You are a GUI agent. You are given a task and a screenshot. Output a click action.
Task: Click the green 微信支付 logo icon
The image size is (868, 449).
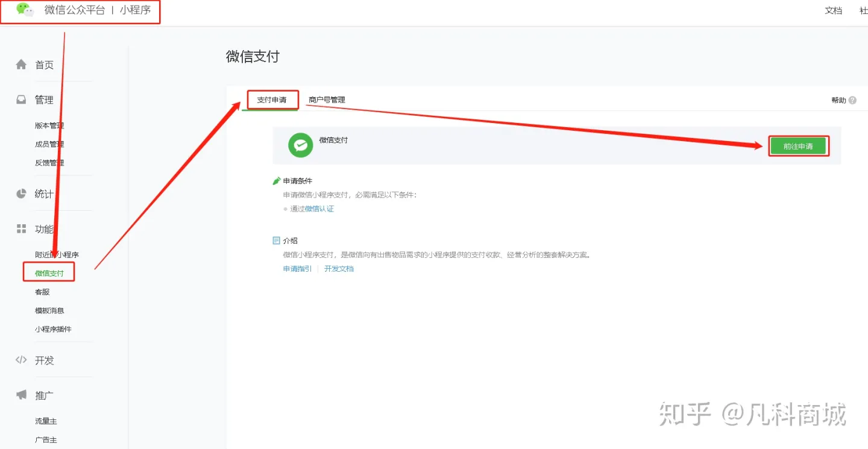[300, 145]
